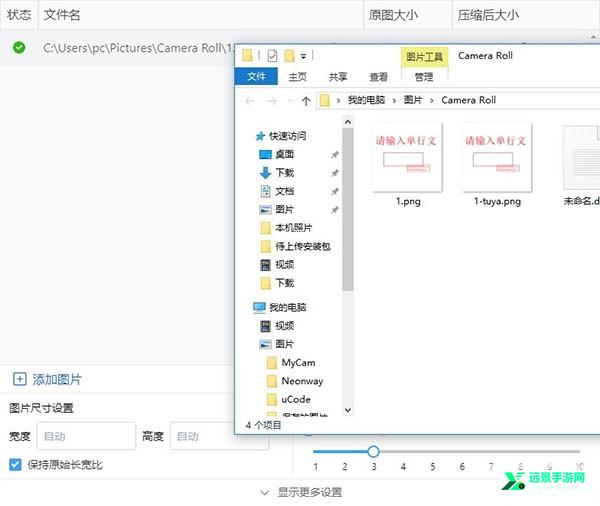Open 图片 under 我的电脑
This screenshot has height=506, width=600.
pos(284,344)
